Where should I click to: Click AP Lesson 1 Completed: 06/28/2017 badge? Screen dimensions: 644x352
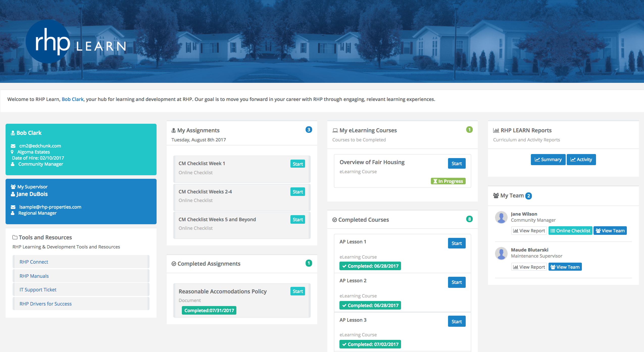370,266
